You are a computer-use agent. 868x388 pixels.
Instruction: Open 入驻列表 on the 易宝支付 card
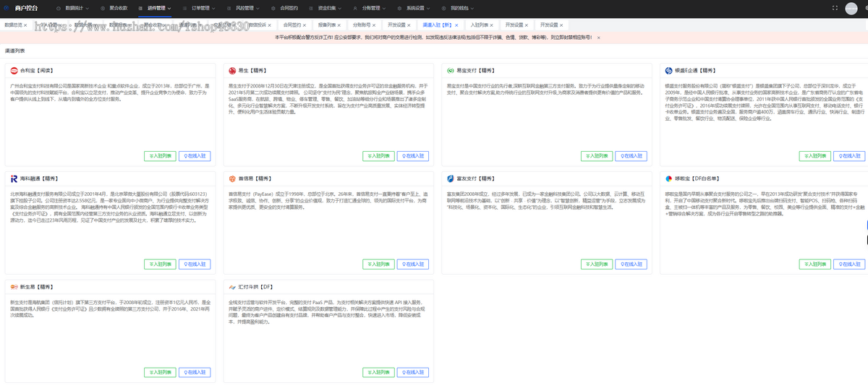pos(597,155)
